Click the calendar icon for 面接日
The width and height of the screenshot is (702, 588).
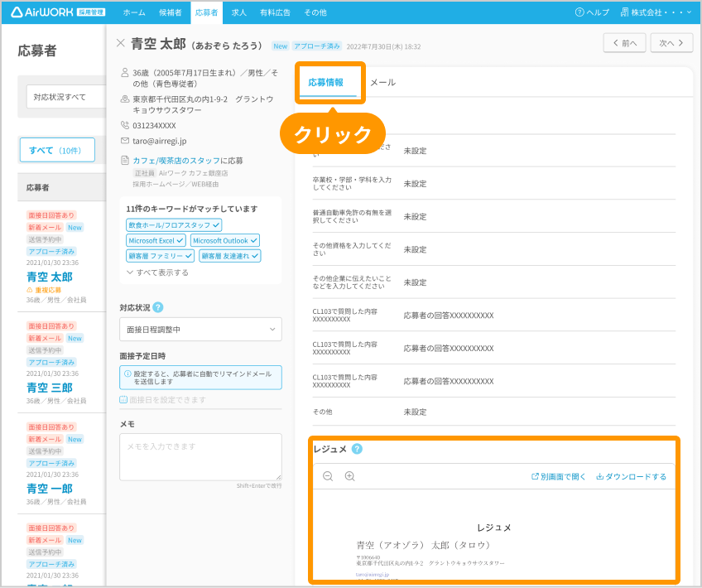pos(123,399)
